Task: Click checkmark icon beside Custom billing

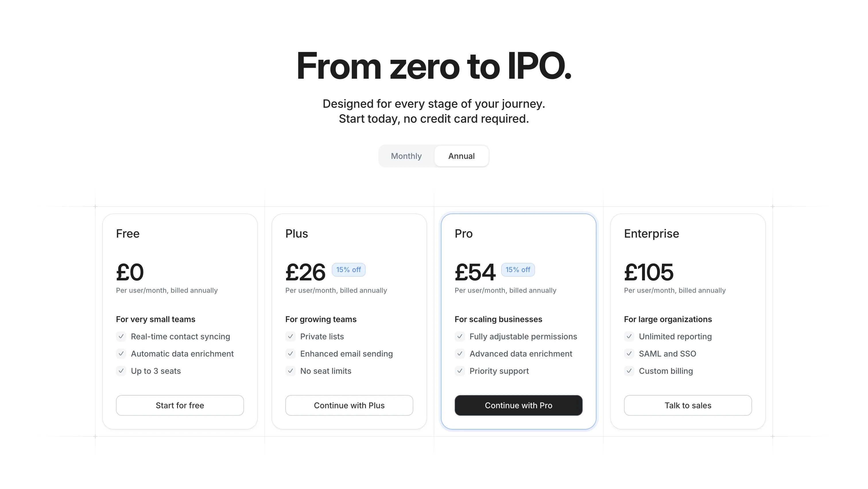Action: (x=629, y=371)
